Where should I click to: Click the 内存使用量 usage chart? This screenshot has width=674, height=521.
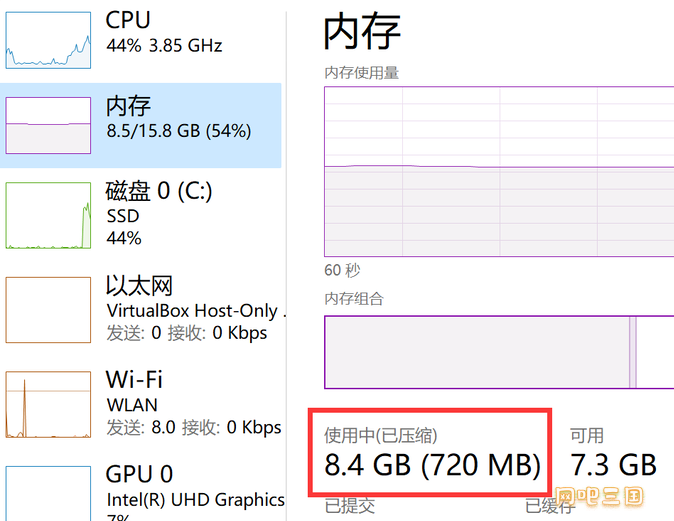[499, 172]
